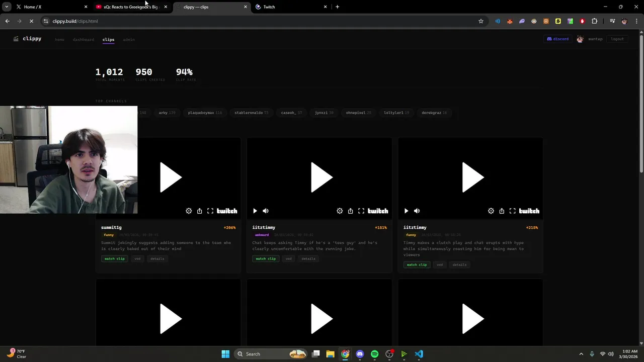
Task: Click vod on +215% iitztimmy card
Action: 440,265
